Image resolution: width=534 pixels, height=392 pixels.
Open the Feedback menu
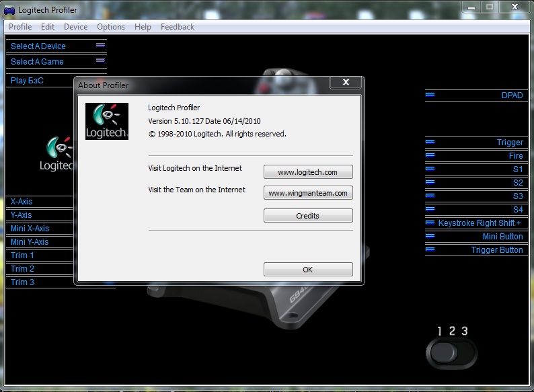click(x=178, y=27)
